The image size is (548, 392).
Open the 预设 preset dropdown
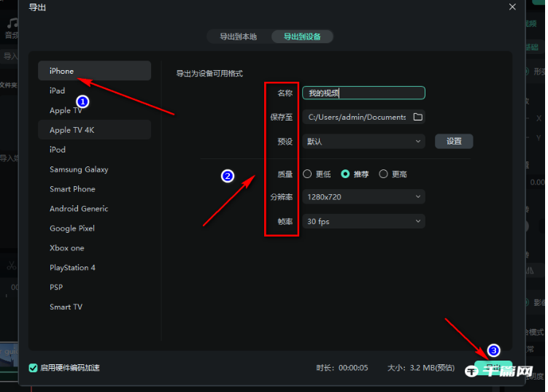pos(363,142)
